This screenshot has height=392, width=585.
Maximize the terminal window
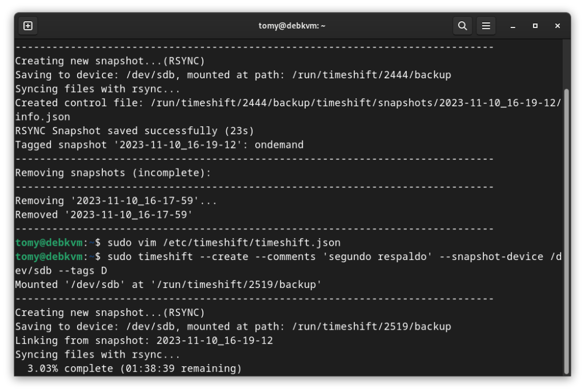[x=535, y=26]
